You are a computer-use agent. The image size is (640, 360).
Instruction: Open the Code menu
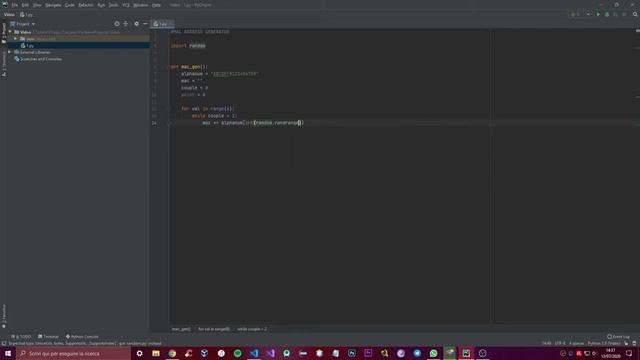tap(70, 5)
